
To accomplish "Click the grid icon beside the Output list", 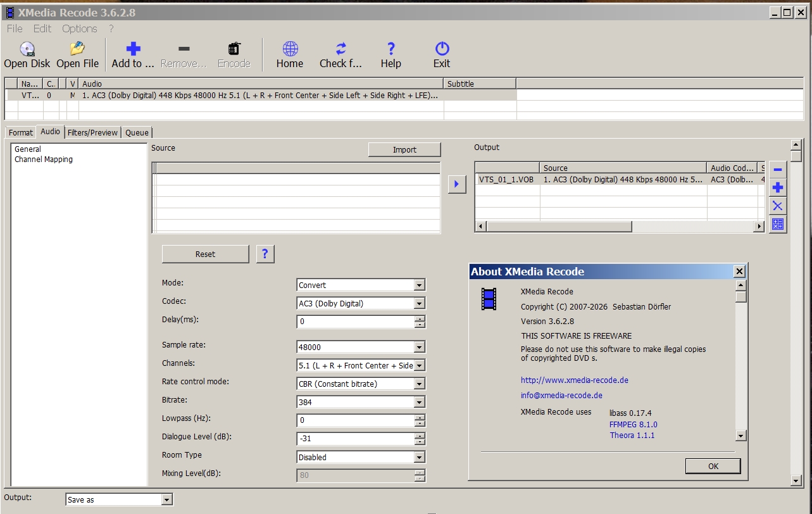I will click(x=778, y=224).
